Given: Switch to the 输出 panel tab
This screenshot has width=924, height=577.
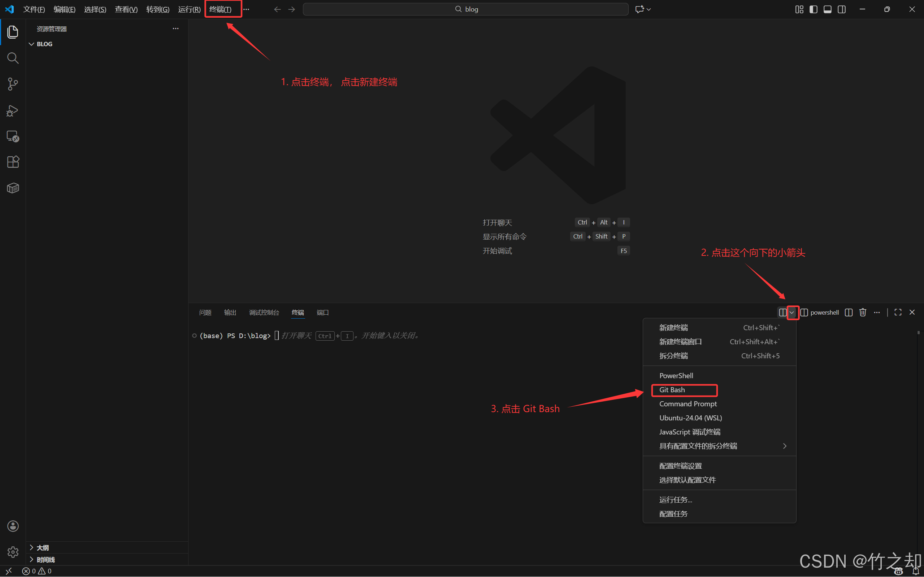Looking at the screenshot, I should click(x=230, y=312).
